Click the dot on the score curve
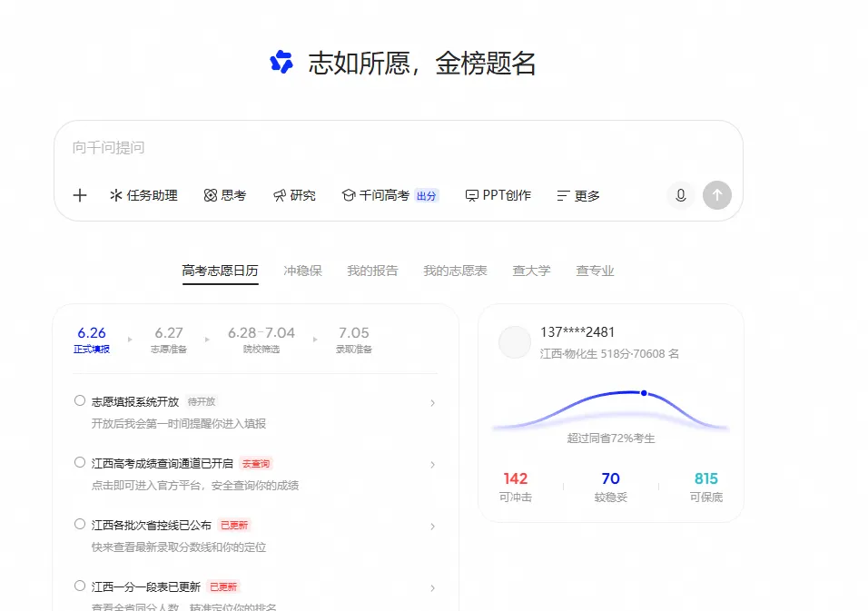868x611 pixels. (644, 393)
